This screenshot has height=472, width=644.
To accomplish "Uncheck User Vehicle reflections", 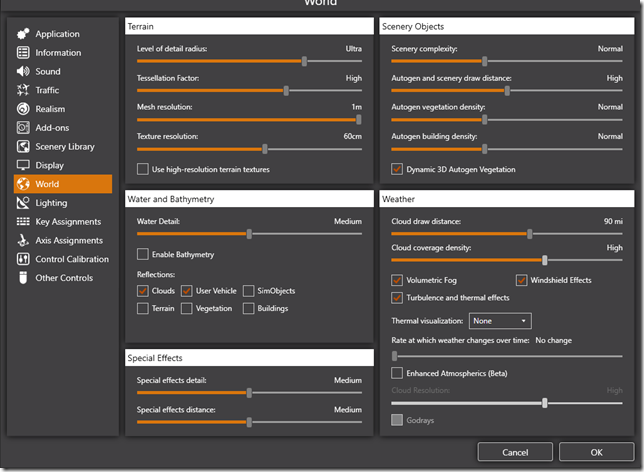I will [x=186, y=291].
